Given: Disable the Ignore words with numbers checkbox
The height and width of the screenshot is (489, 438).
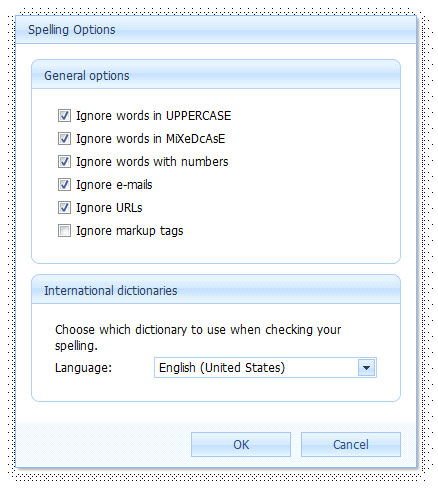Looking at the screenshot, I should coord(64,162).
